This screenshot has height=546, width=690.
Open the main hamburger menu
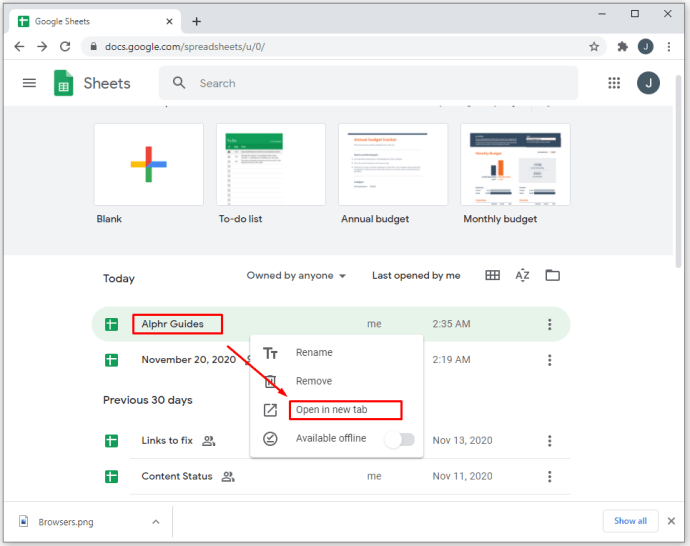coord(29,83)
